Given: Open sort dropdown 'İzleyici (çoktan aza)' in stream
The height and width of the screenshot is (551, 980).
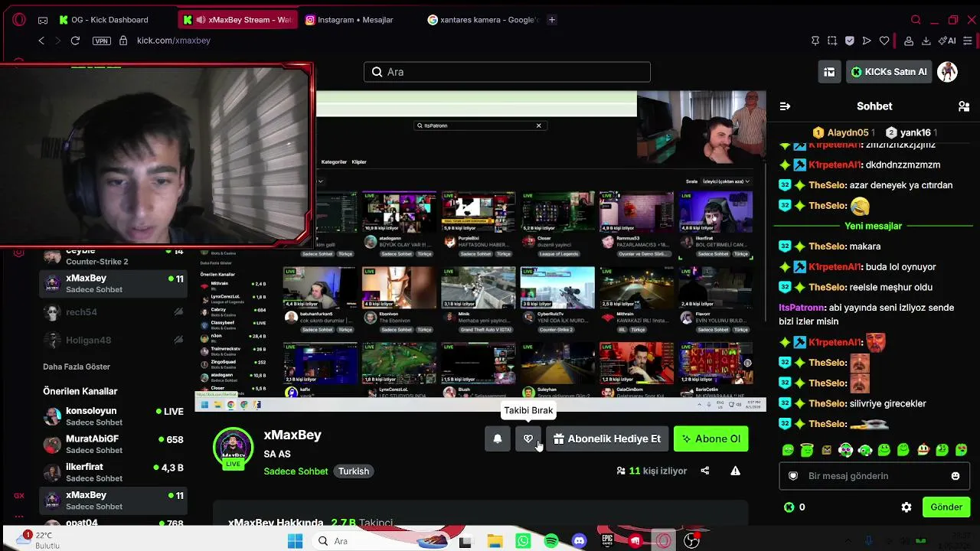Looking at the screenshot, I should 726,181.
